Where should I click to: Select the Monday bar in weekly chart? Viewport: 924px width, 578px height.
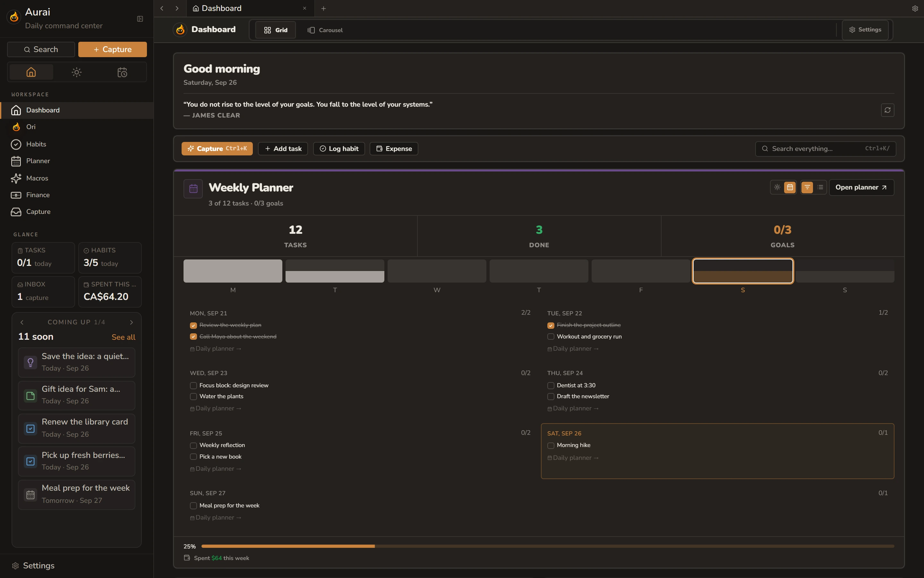tap(233, 271)
